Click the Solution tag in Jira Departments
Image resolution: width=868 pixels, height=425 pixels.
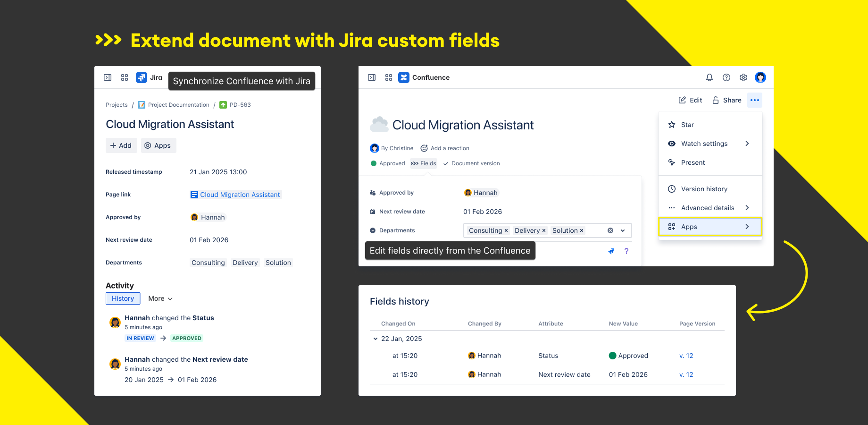[278, 263]
